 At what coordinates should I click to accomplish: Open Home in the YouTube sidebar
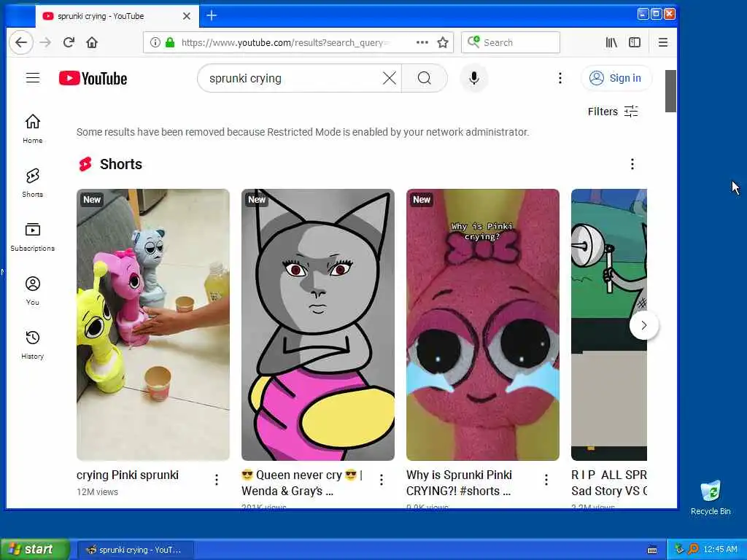(x=32, y=128)
